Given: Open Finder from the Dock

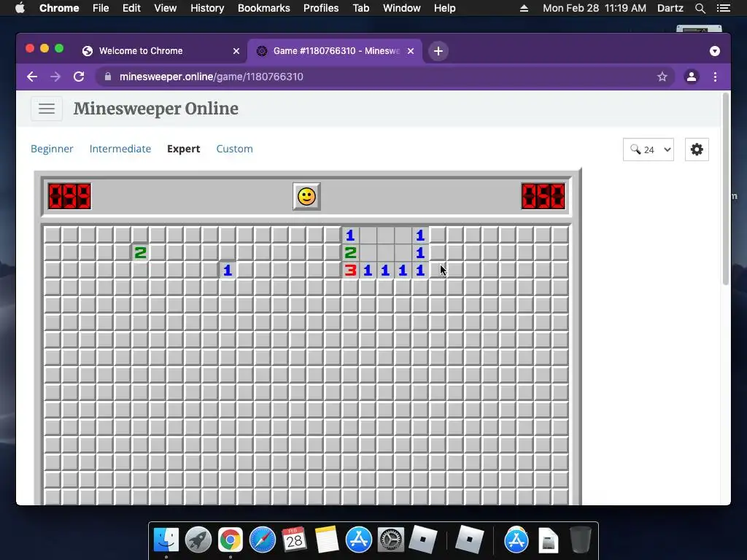Looking at the screenshot, I should [166, 540].
